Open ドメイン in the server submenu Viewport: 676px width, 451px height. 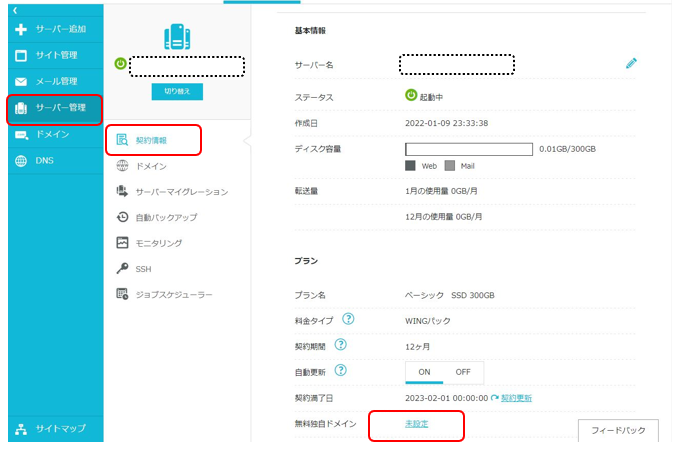point(151,166)
